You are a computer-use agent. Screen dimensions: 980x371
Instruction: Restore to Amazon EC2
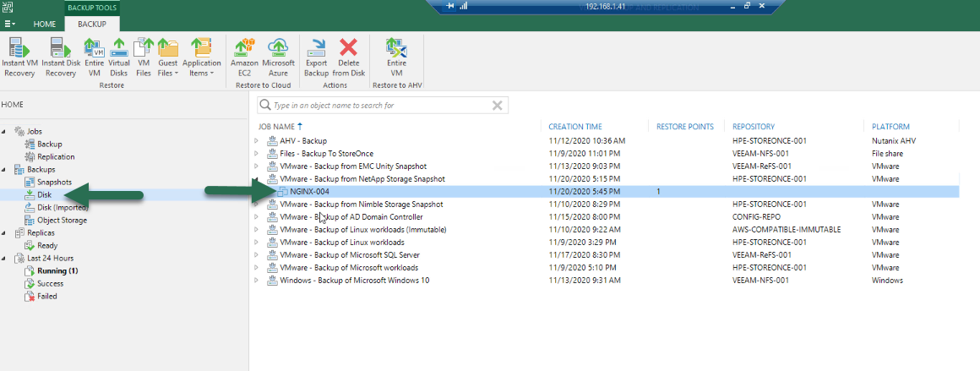pos(244,57)
